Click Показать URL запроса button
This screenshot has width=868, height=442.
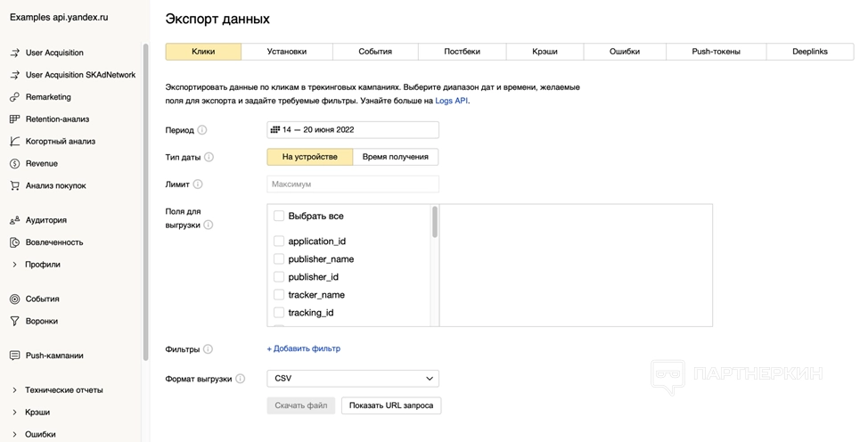click(x=391, y=405)
